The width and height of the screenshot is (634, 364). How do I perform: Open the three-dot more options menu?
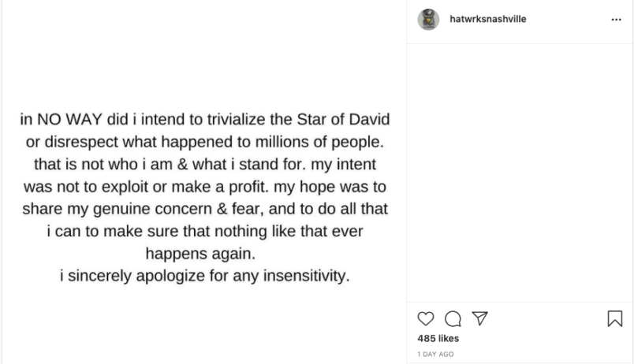click(616, 20)
